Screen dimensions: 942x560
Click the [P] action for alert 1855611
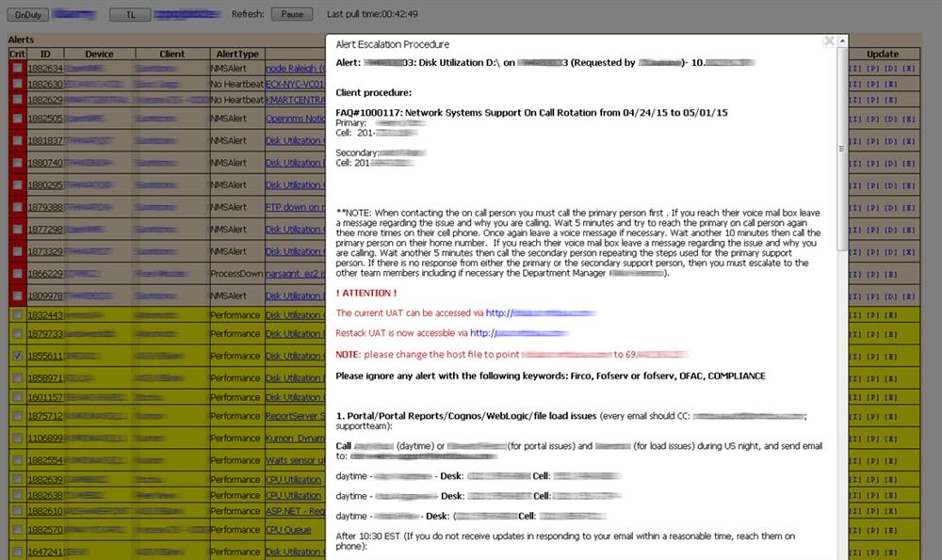point(873,357)
